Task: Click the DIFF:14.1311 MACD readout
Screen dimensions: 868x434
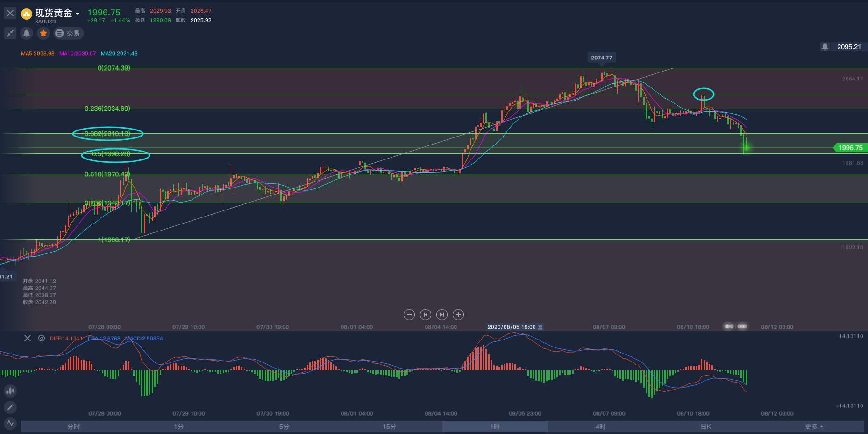Action: tap(66, 339)
